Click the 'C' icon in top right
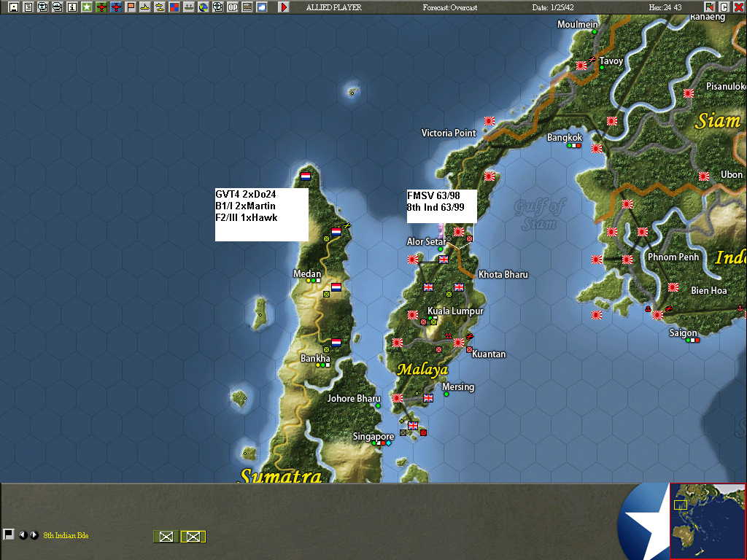Image resolution: width=747 pixels, height=560 pixels. 724,7
